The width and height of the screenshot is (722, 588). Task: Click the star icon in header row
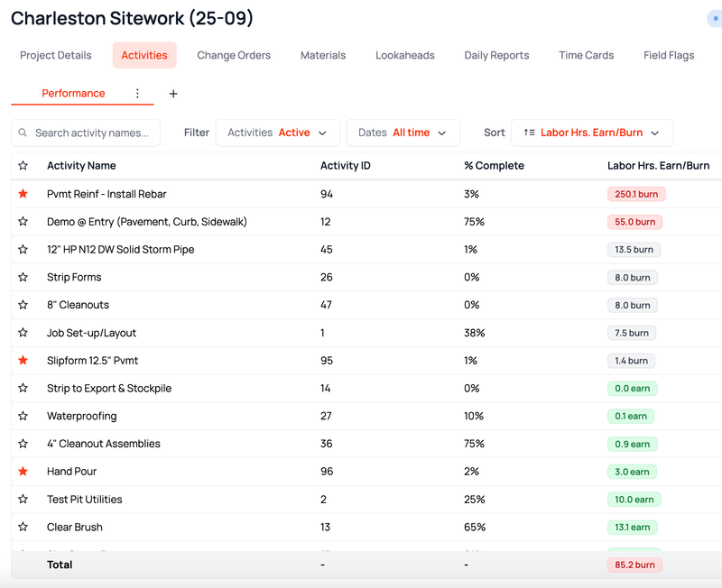(23, 166)
